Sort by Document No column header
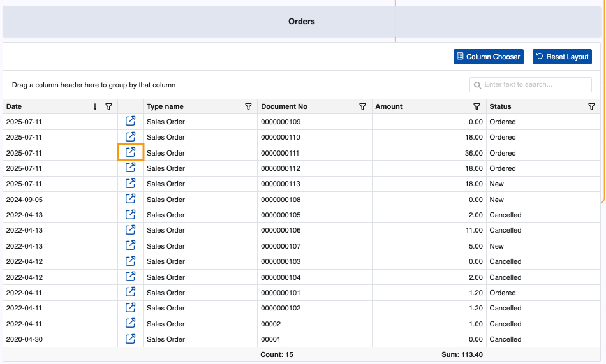Screen dimensions: 606x364 point(284,106)
